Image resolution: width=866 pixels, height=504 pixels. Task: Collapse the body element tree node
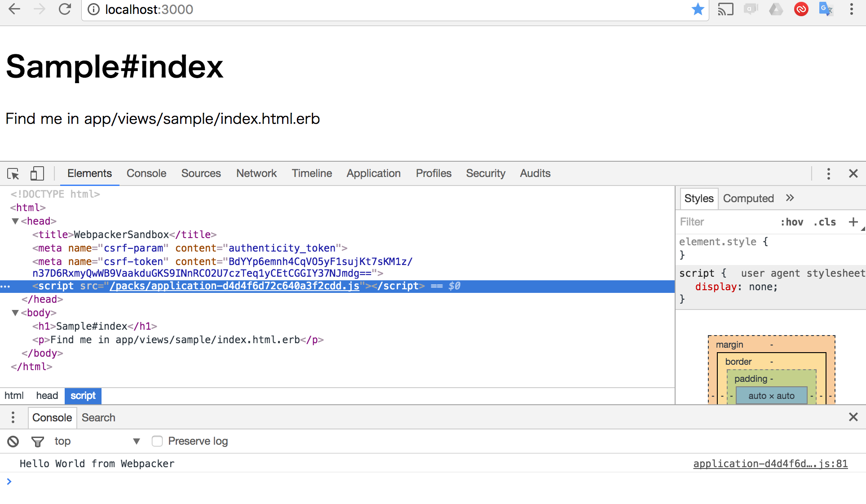[x=15, y=313]
